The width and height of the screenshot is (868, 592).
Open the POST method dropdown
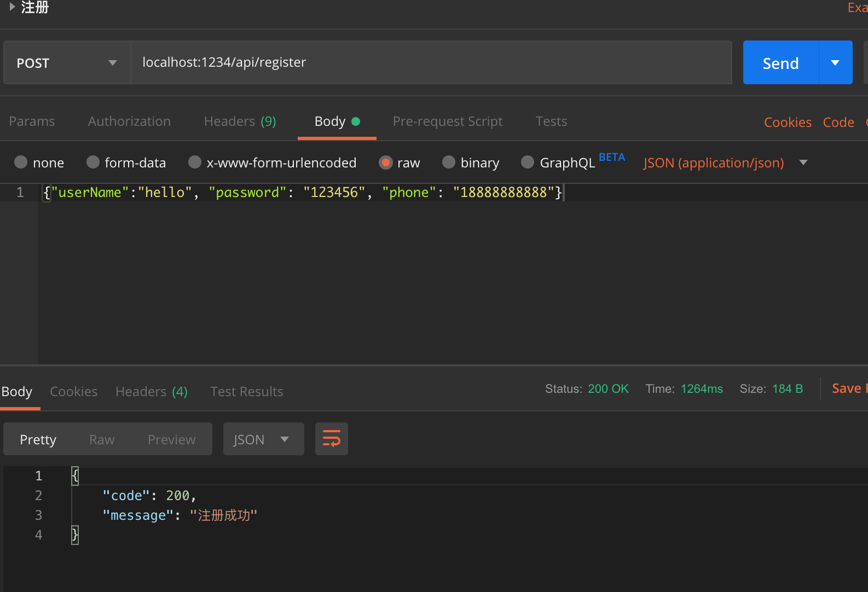[x=67, y=62]
